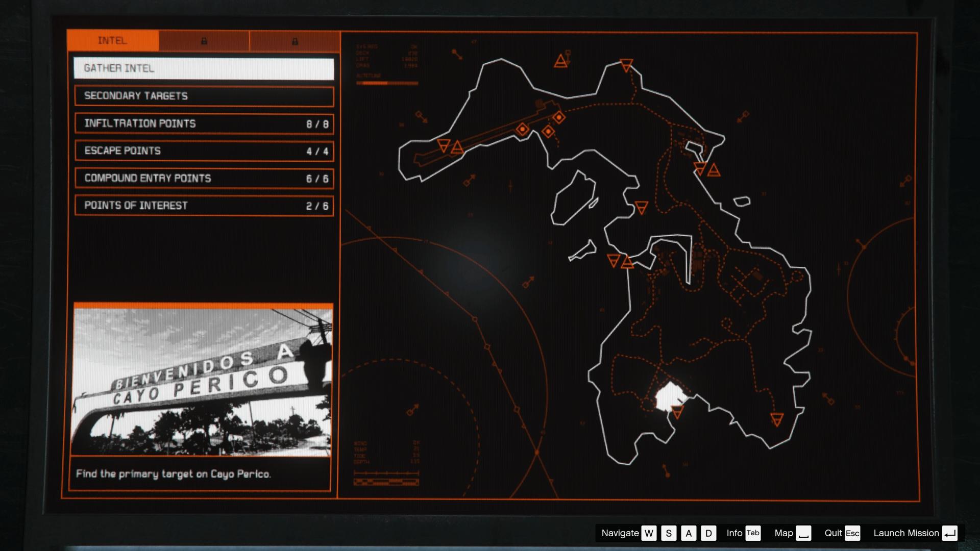
Task: Open the SECONDARY TARGETS entry
Action: click(204, 95)
